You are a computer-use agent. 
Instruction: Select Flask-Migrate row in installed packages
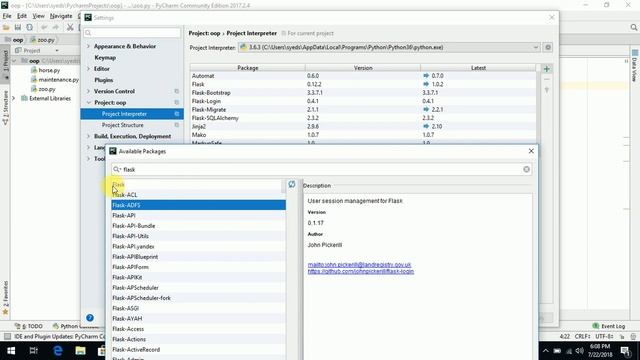pyautogui.click(x=363, y=109)
